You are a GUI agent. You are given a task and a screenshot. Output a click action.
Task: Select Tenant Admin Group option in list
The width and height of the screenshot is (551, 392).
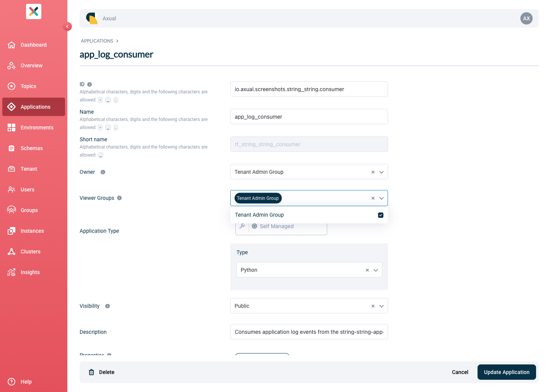coord(309,215)
